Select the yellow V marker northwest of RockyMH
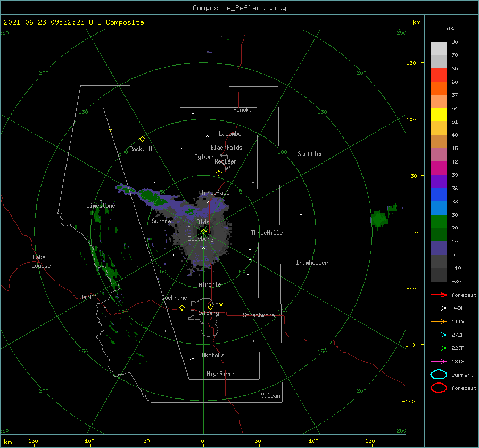 tap(111, 130)
